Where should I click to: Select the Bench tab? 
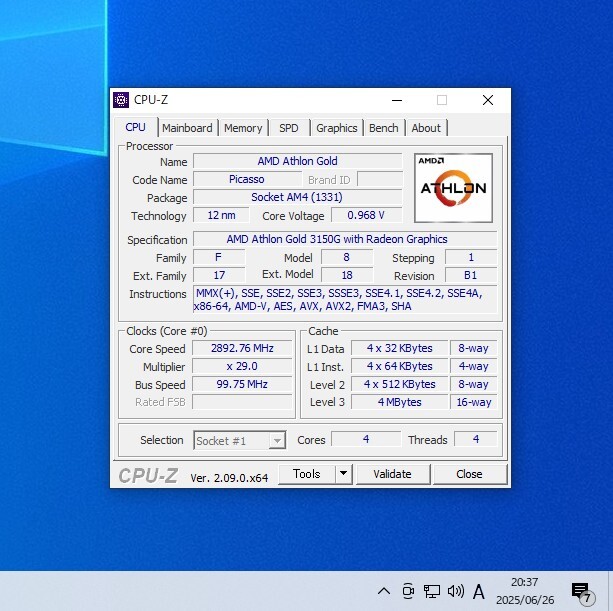click(x=384, y=128)
